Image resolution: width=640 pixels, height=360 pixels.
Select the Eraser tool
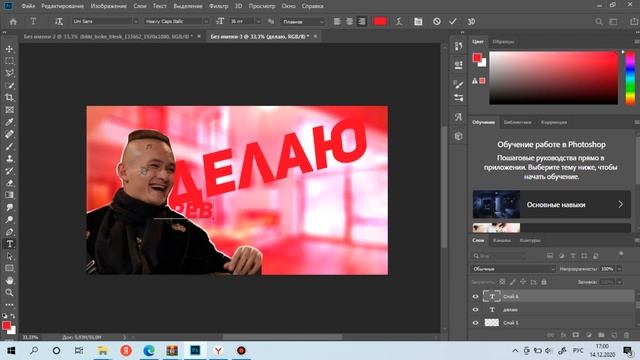click(x=9, y=183)
